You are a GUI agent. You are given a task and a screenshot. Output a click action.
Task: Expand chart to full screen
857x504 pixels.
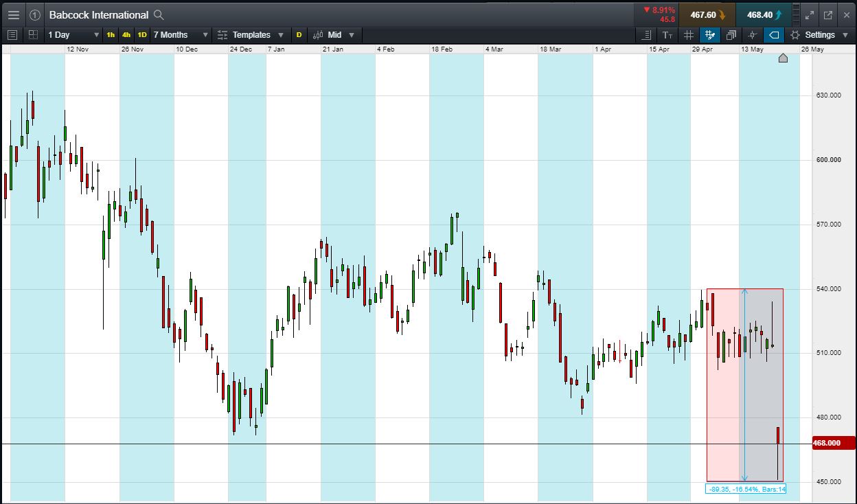click(x=810, y=14)
